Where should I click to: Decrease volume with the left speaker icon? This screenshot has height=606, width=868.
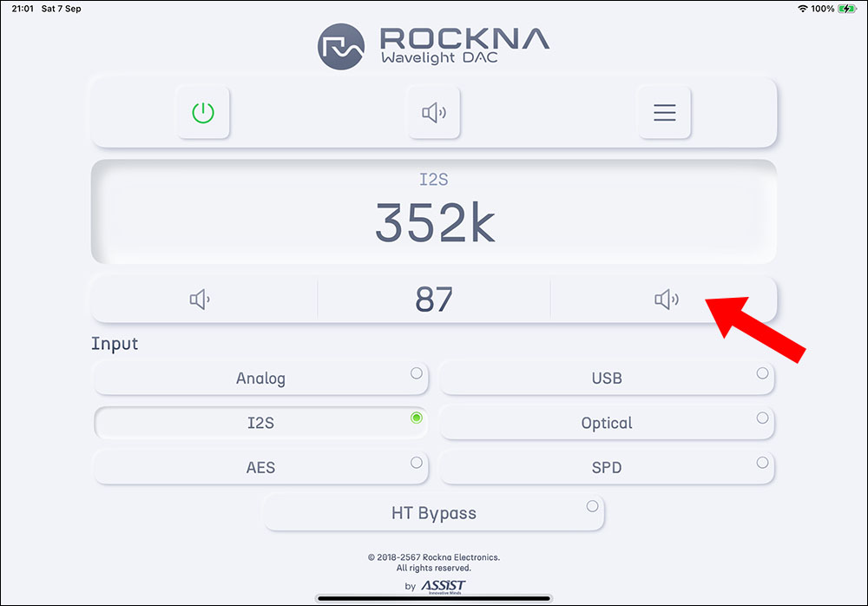(x=201, y=300)
